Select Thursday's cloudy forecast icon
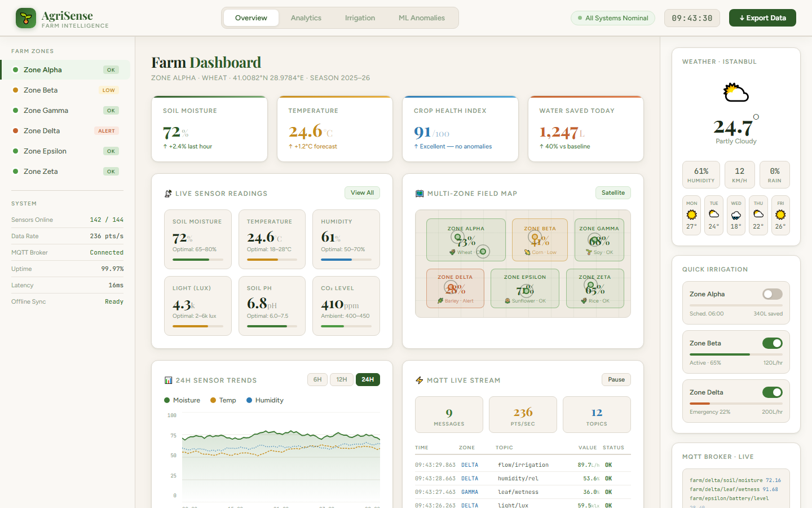 pyautogui.click(x=758, y=214)
